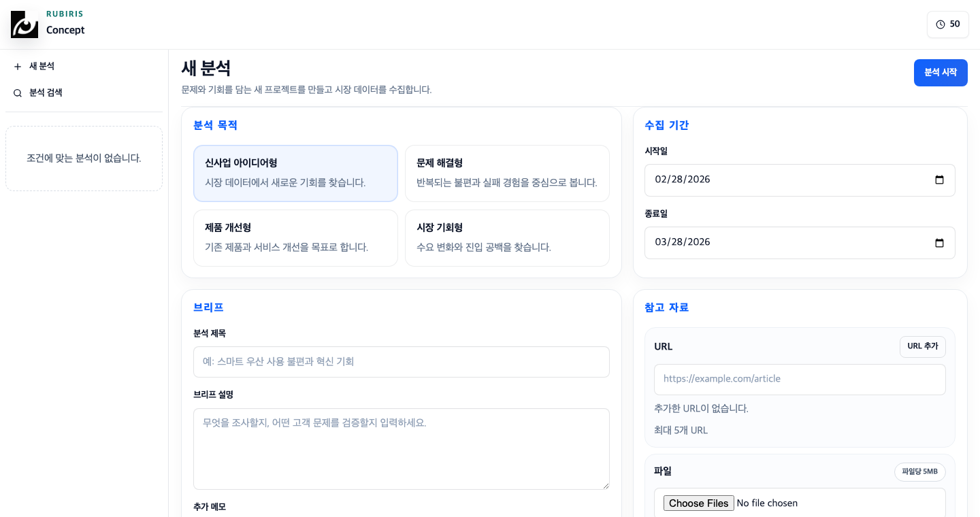This screenshot has width=980, height=517.
Task: Click the 분석 제목 input field
Action: click(x=401, y=361)
